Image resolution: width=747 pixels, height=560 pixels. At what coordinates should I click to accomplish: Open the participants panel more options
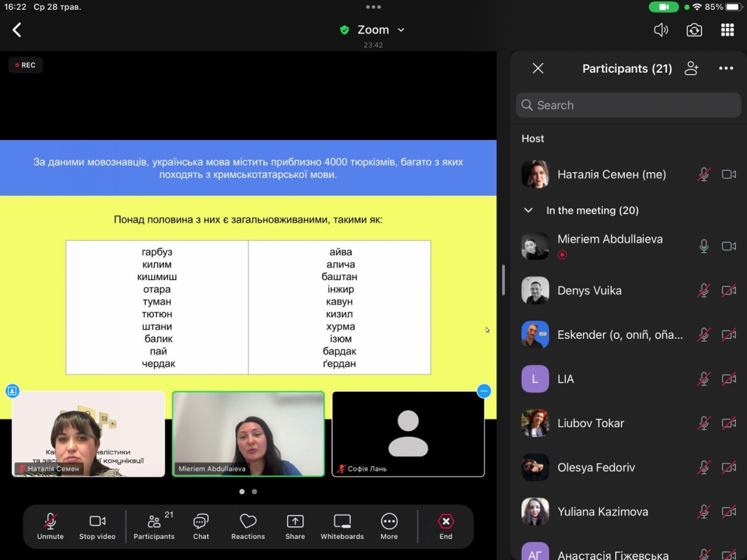[x=726, y=69]
